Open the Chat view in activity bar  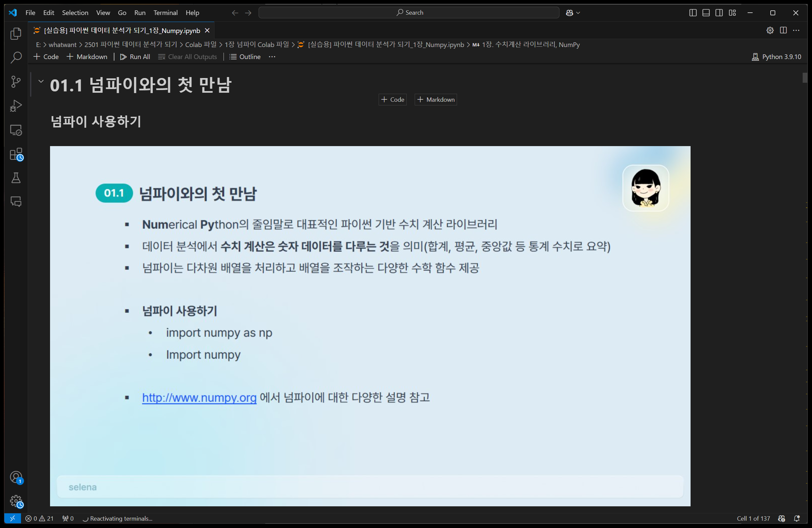[x=16, y=201]
